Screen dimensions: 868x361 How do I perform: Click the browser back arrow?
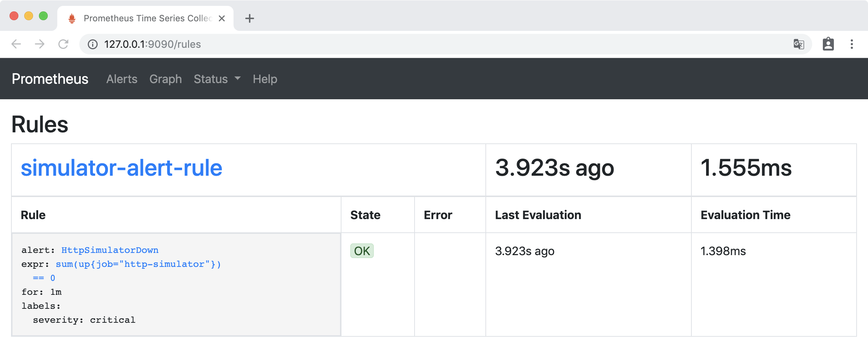[16, 44]
